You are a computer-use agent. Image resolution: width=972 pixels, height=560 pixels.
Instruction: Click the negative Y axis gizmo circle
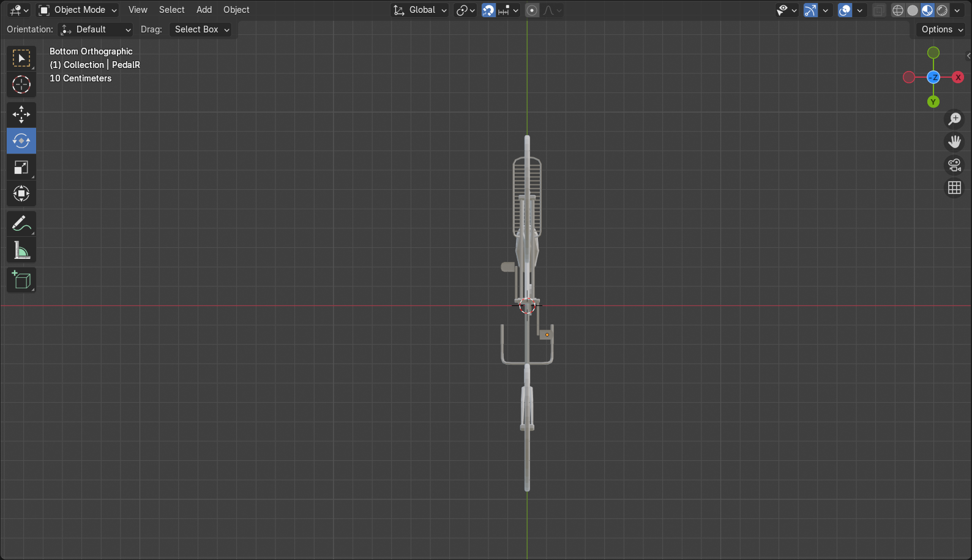(x=933, y=53)
